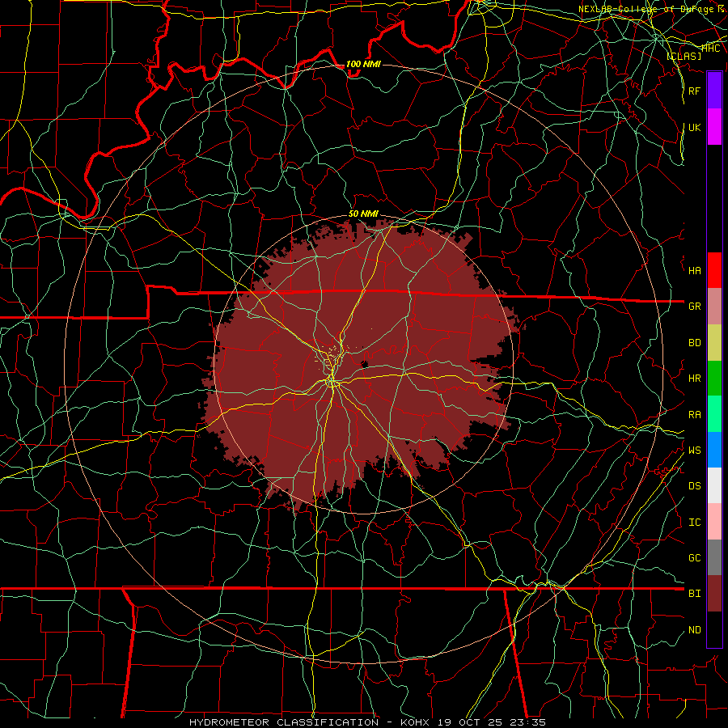Click the [CLAS] units label
Screen dimensions: 728x728
pyautogui.click(x=684, y=56)
